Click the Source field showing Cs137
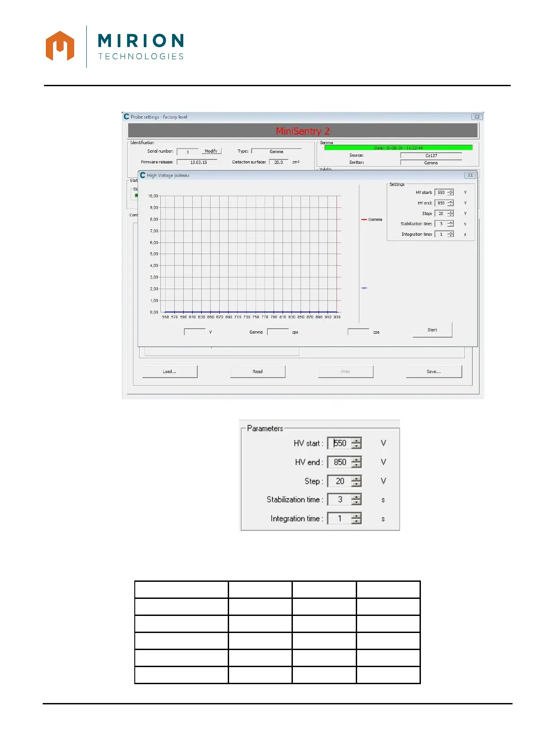This screenshot has width=535, height=756. (431, 156)
